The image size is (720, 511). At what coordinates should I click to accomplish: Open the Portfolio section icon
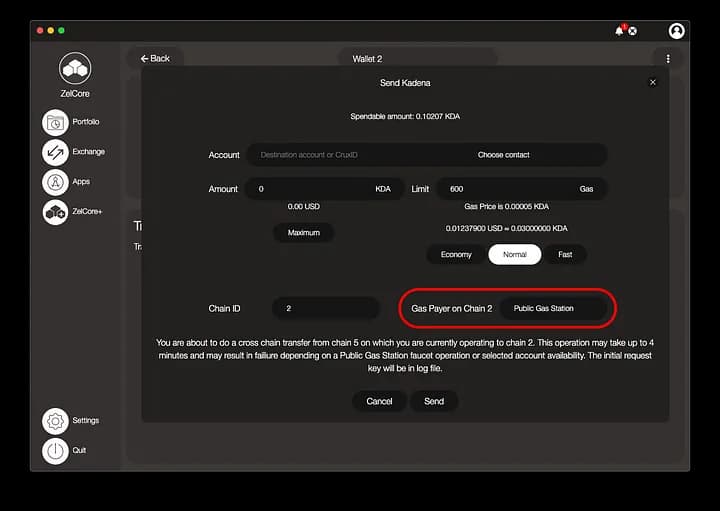coord(55,122)
